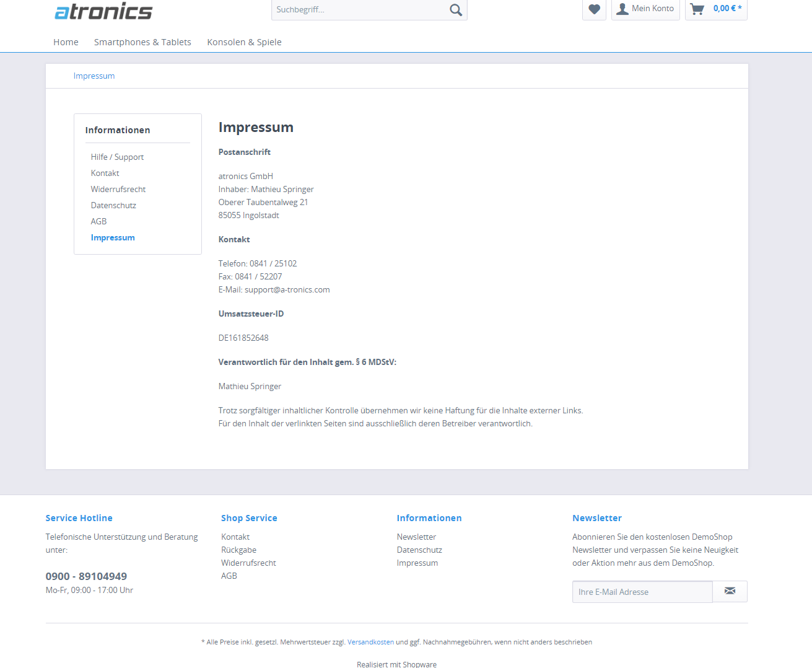The image size is (812, 668).
Task: Click the search magnifier icon
Action: (x=456, y=10)
